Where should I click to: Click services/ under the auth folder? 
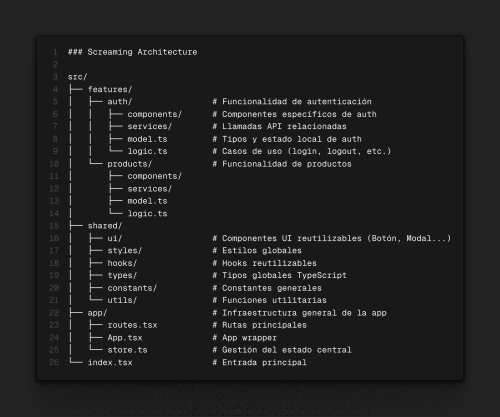[x=150, y=127]
